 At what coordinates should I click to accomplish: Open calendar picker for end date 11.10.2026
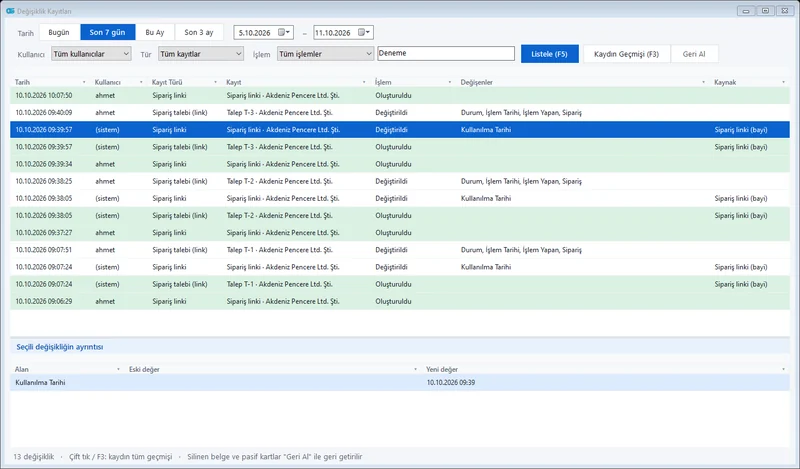(364, 33)
